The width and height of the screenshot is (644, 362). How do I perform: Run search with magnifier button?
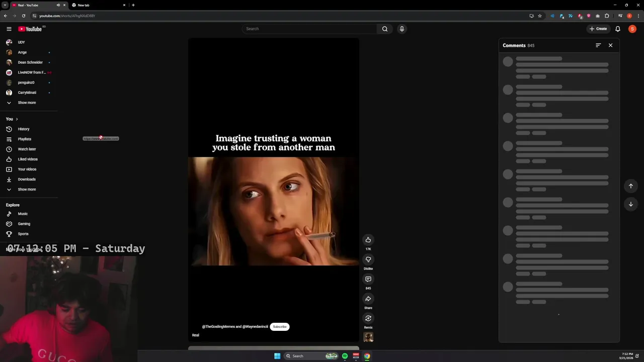pos(385,29)
